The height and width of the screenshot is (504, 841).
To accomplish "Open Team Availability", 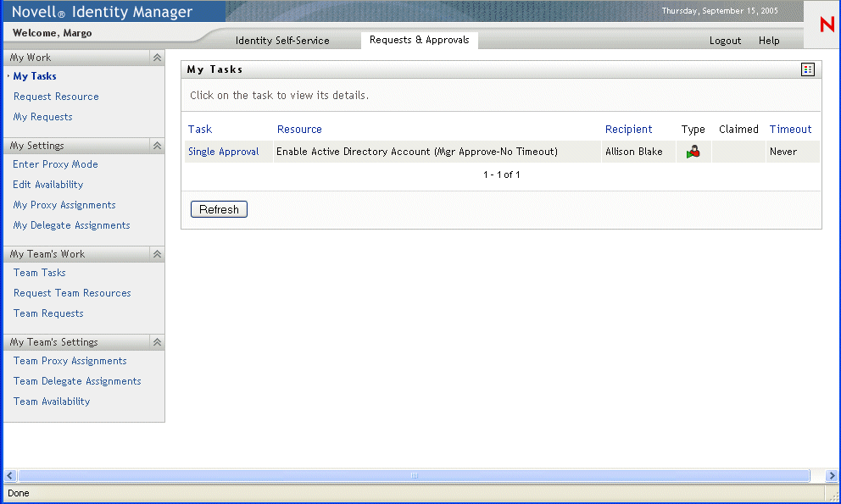I will point(52,401).
